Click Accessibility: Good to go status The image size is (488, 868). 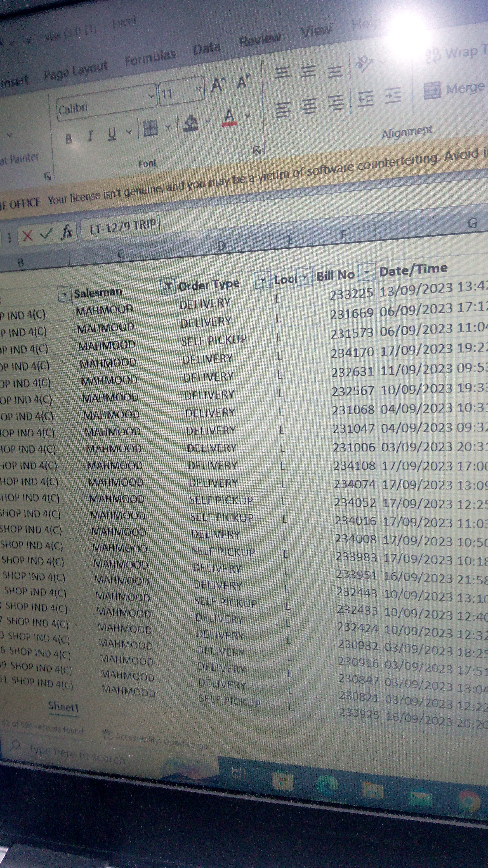pos(156,739)
